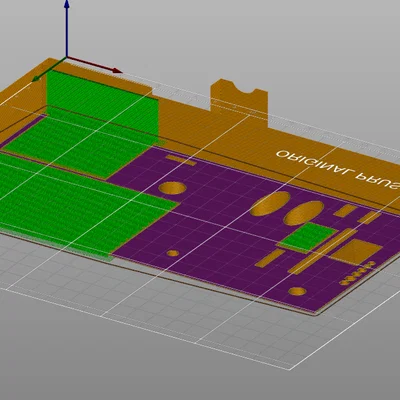This screenshot has width=400, height=400.
Task: Click the red X-axis arrow
Action: tap(95, 65)
